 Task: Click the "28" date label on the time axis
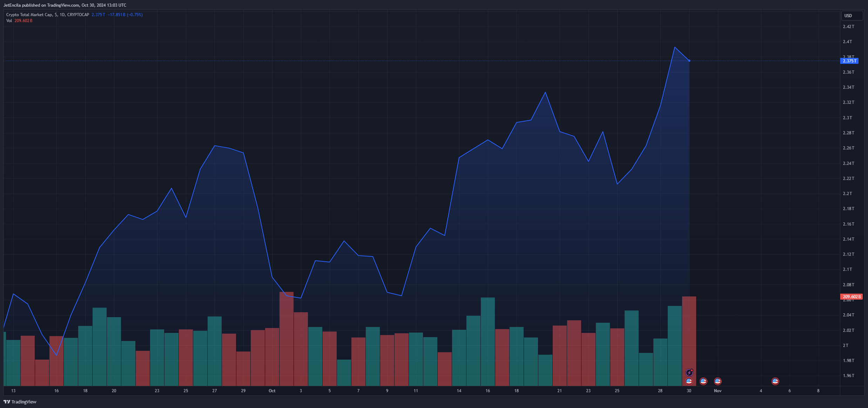(660, 391)
